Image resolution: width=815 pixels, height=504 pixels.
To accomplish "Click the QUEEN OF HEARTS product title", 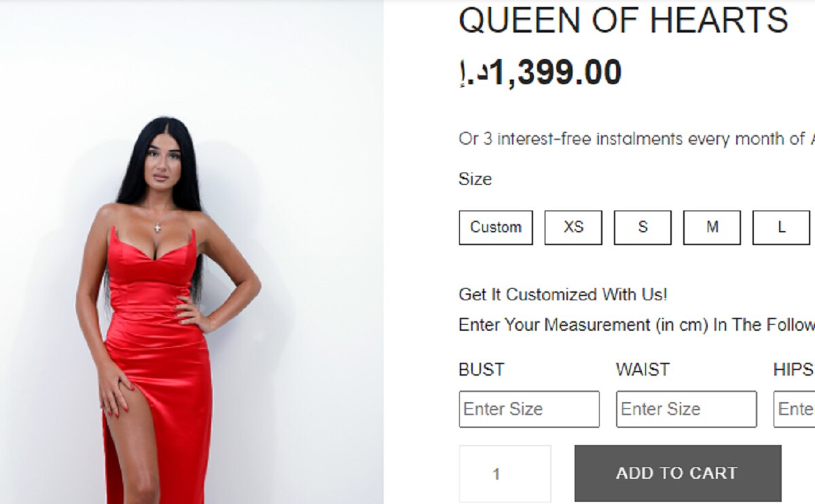I will point(623,20).
